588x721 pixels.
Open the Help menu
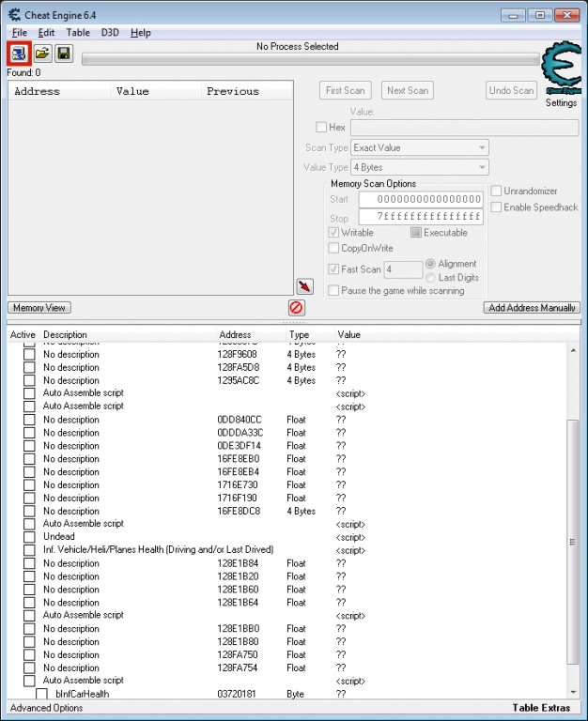pos(140,33)
